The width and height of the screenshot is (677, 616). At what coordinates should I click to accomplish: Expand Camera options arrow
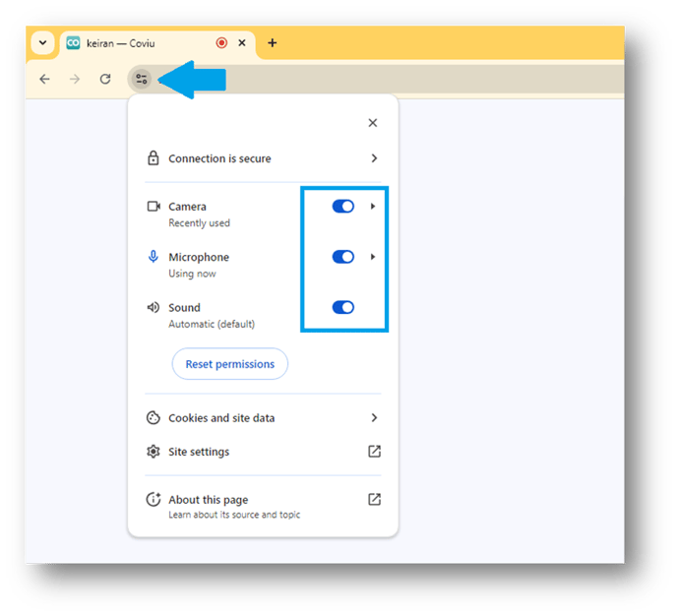(x=373, y=207)
